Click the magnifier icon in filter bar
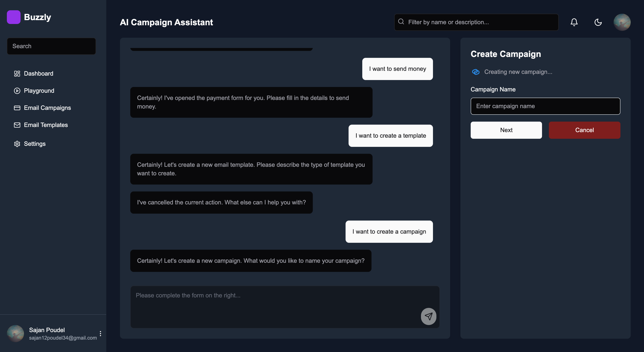 point(401,22)
